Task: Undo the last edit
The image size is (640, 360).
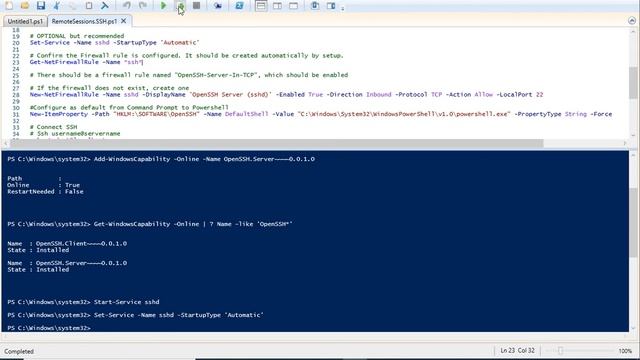Action: 127,5
